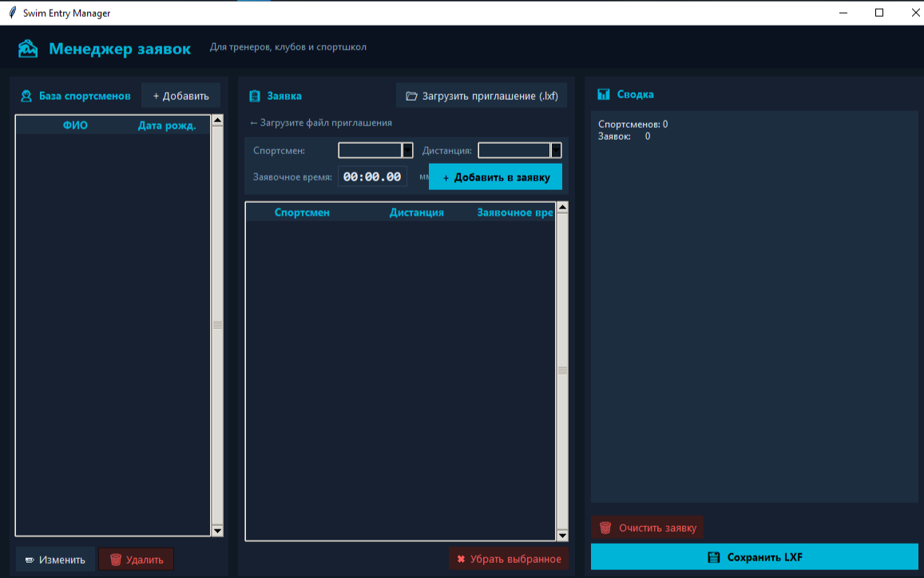Image resolution: width=924 pixels, height=578 pixels.
Task: Clear the entry with Очистить заявку
Action: [648, 528]
